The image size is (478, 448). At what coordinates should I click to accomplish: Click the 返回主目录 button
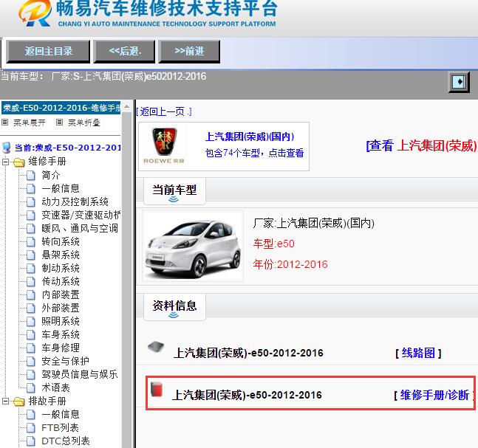pyautogui.click(x=48, y=52)
